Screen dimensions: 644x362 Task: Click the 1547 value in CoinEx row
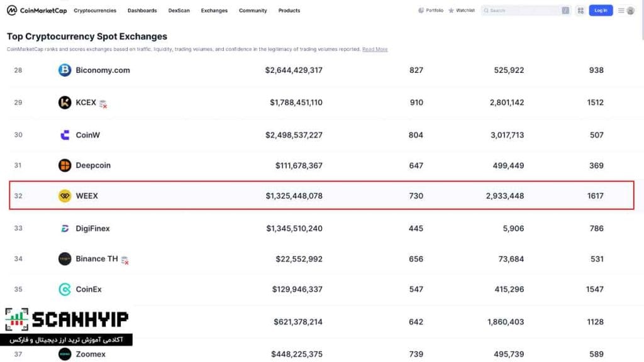(x=595, y=289)
